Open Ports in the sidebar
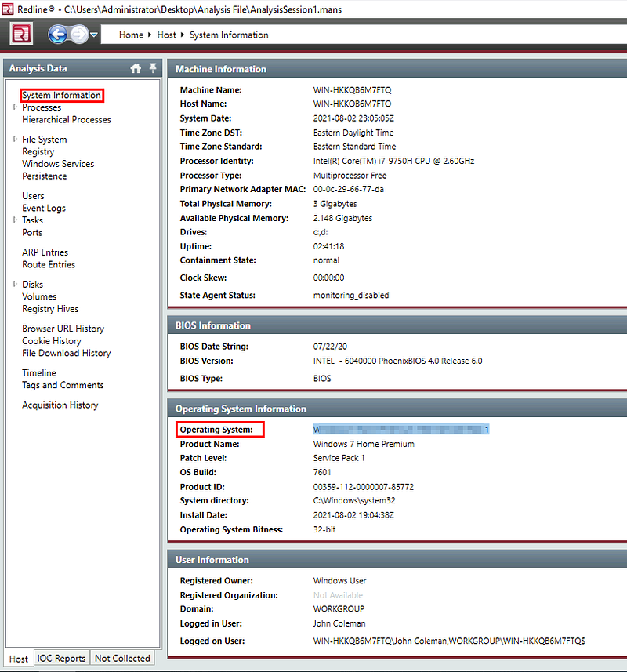This screenshot has height=672, width=627. (32, 233)
